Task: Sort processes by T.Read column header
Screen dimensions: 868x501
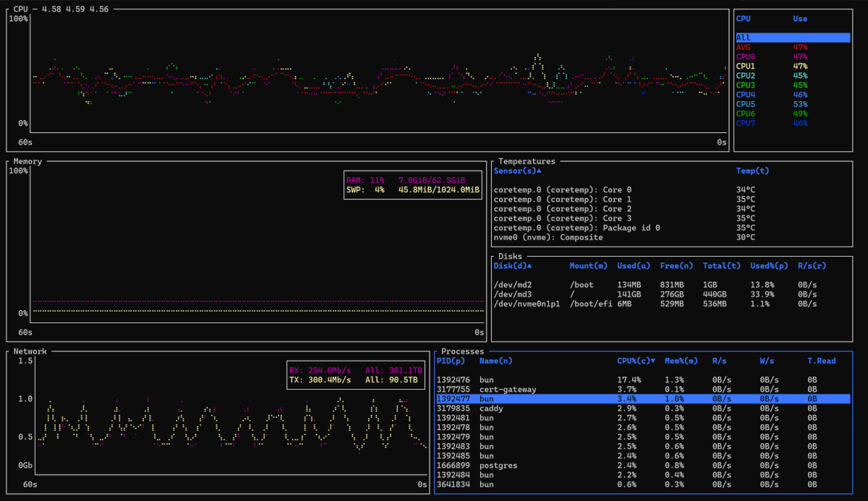Action: point(822,361)
